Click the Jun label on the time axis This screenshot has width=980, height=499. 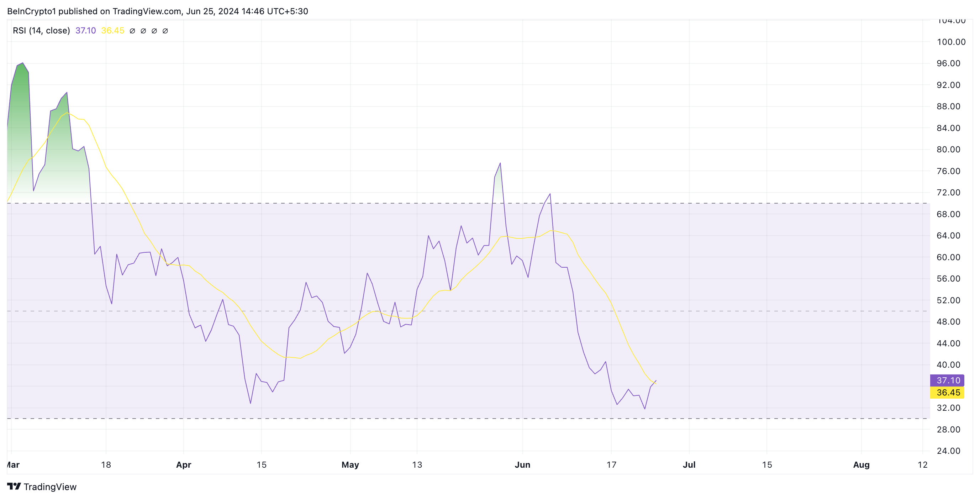click(522, 465)
